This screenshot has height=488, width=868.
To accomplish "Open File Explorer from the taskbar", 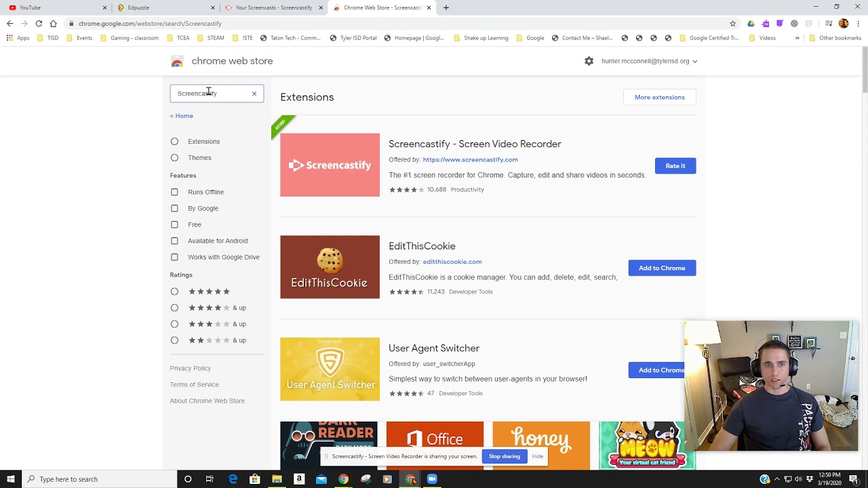I will [277, 479].
